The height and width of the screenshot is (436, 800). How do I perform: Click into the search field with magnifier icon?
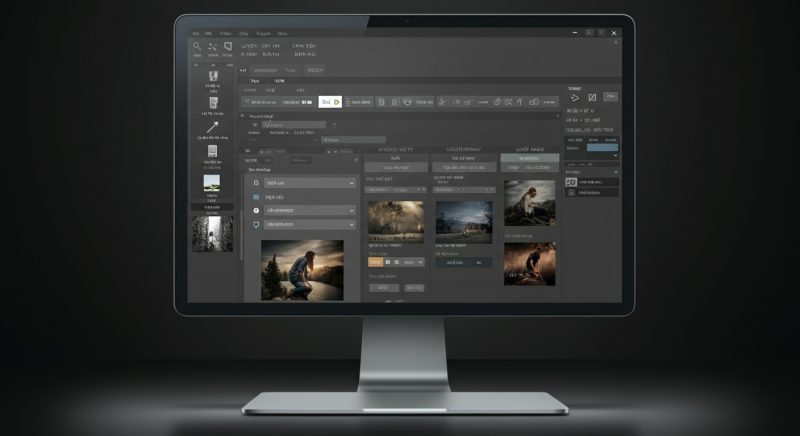(x=294, y=125)
